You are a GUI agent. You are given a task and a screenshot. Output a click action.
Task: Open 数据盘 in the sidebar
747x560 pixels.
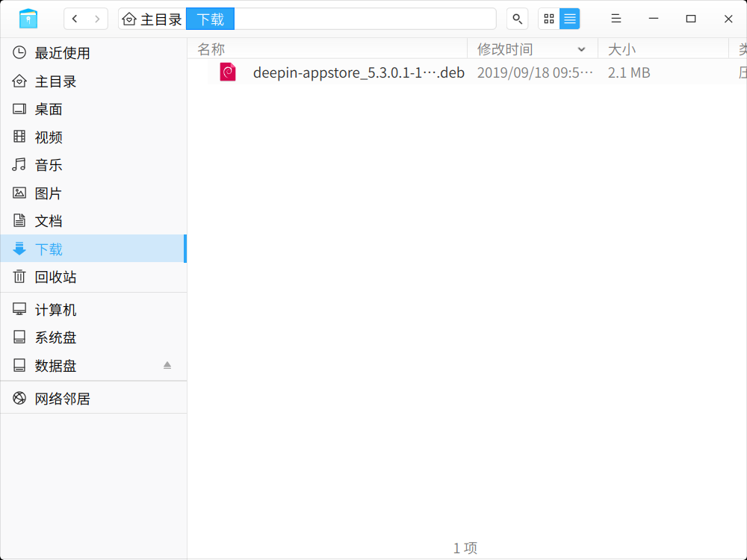point(93,366)
